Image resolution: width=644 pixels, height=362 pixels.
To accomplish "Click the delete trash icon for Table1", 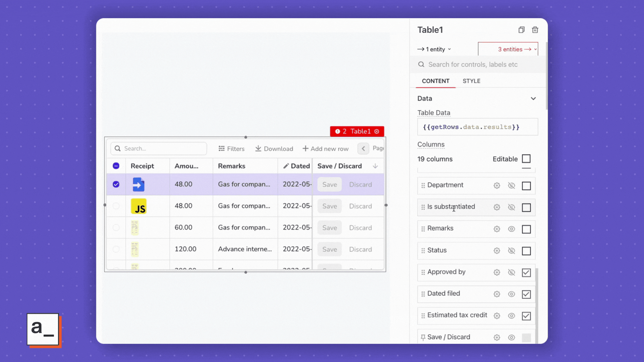I will point(535,30).
